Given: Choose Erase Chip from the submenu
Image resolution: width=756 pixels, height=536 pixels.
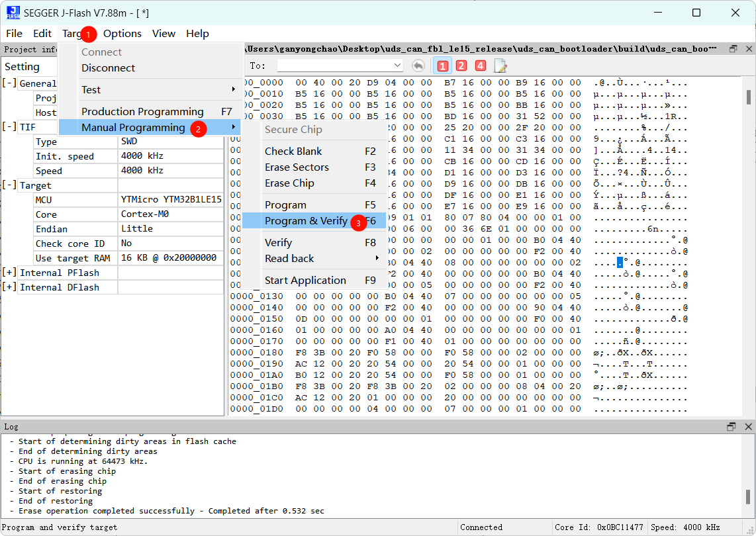Looking at the screenshot, I should 314,183.
